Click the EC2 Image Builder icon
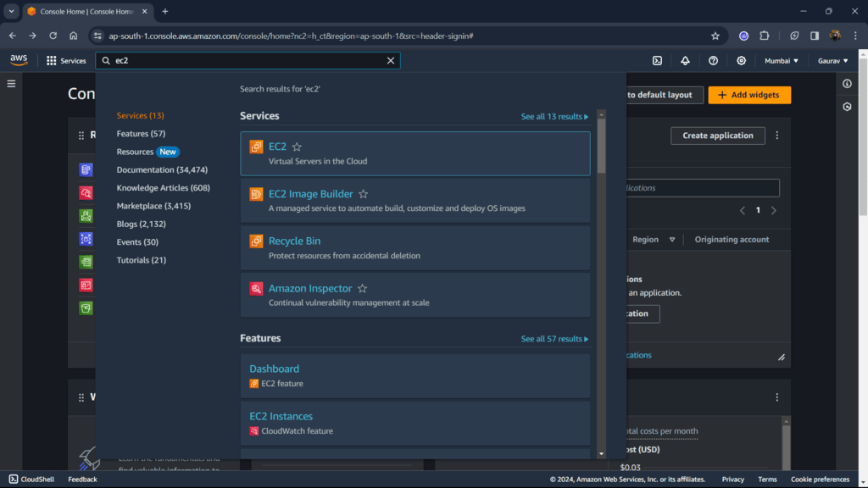The height and width of the screenshot is (488, 868). [x=256, y=194]
